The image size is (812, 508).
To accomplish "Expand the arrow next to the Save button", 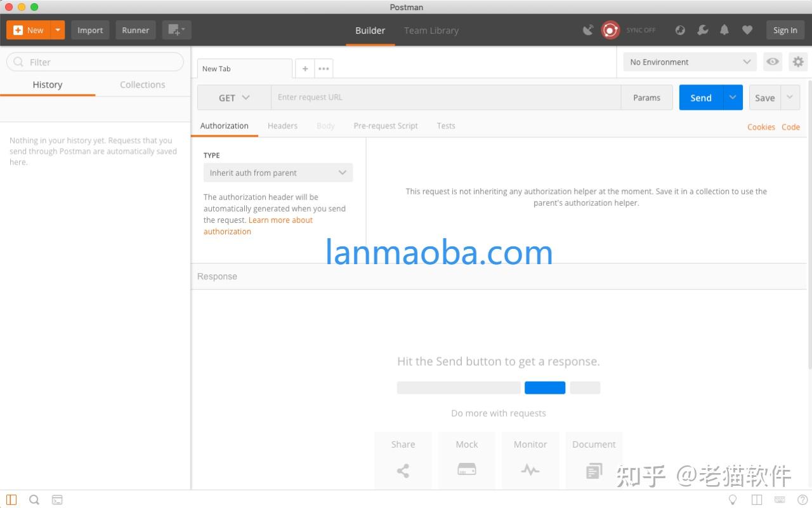I will point(790,97).
